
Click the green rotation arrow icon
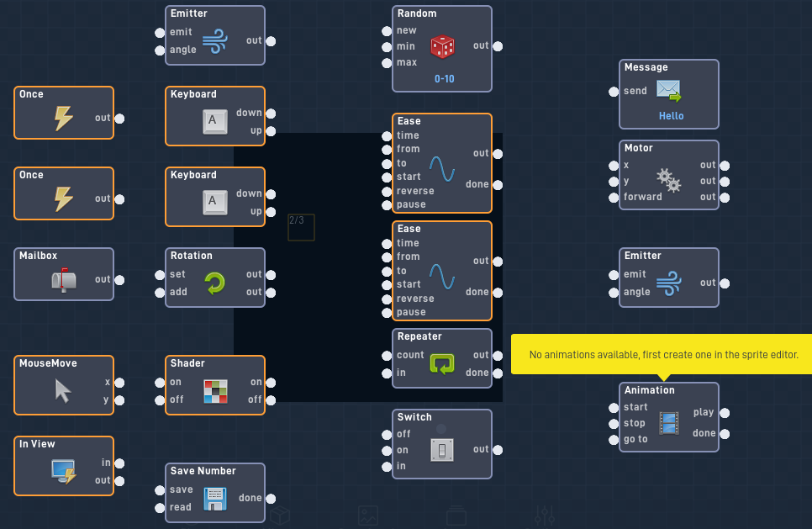pos(215,283)
